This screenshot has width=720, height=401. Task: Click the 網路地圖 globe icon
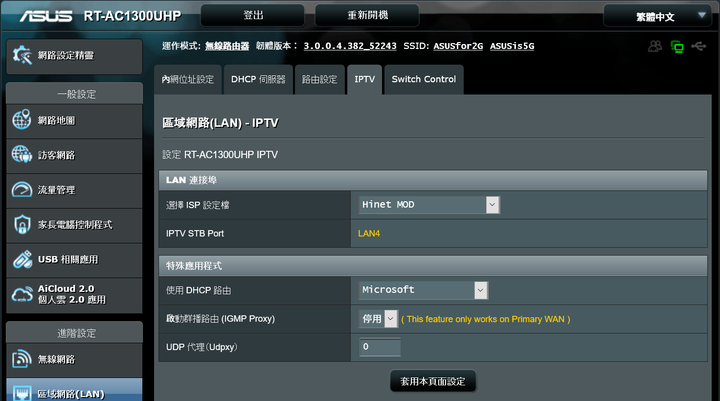[22, 119]
